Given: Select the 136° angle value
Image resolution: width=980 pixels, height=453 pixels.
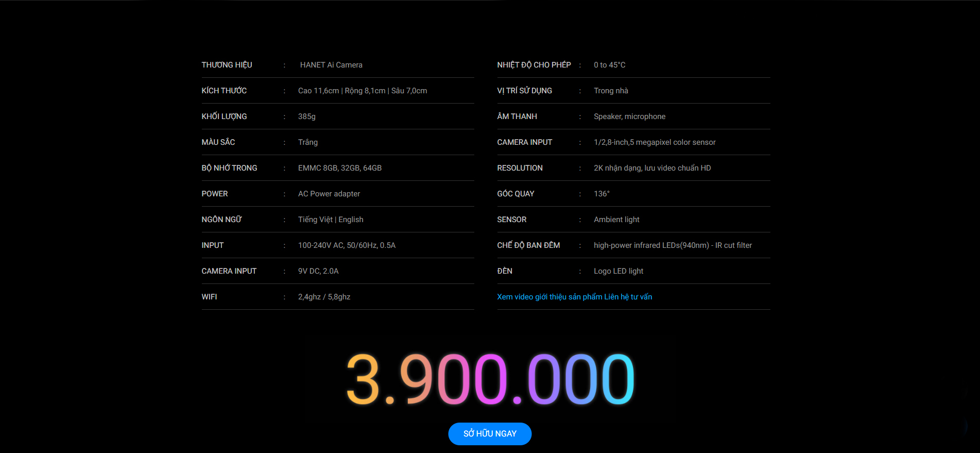Looking at the screenshot, I should coord(601,194).
